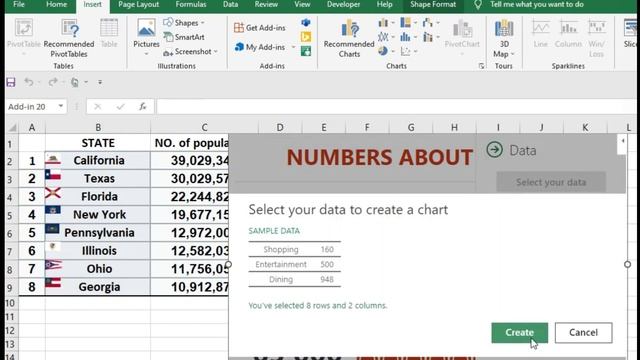This screenshot has height=360, width=640.
Task: Click the Select your data button
Action: (551, 182)
